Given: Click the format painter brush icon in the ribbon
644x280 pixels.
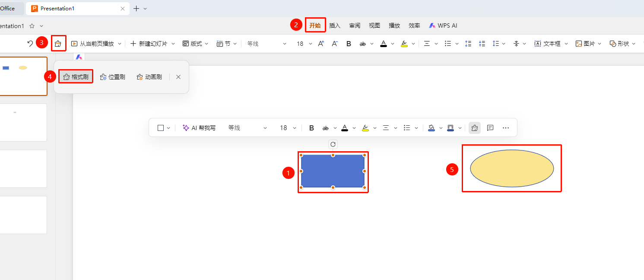Looking at the screenshot, I should pos(58,44).
